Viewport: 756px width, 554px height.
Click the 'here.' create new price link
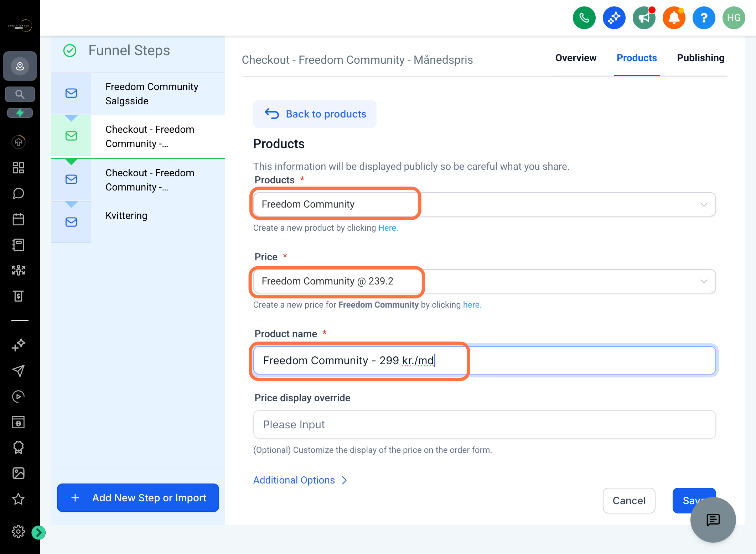point(472,305)
